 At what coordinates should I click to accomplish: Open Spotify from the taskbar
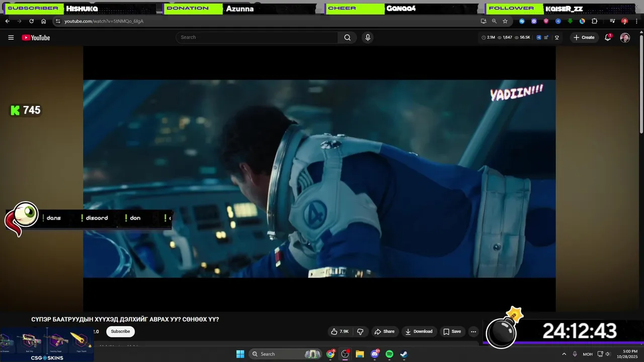pos(389,354)
